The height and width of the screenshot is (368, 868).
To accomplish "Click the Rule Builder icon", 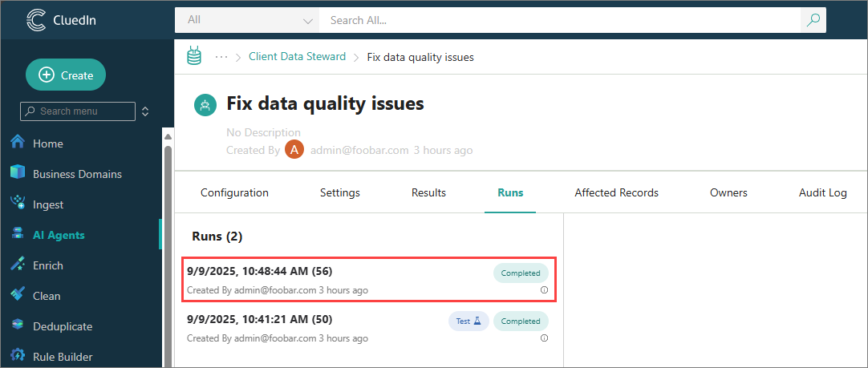I will point(18,356).
